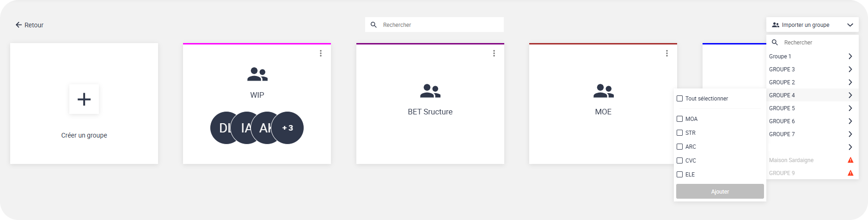Collapse the Importer un groupe dropdown
This screenshot has width=868, height=220.
pos(850,25)
